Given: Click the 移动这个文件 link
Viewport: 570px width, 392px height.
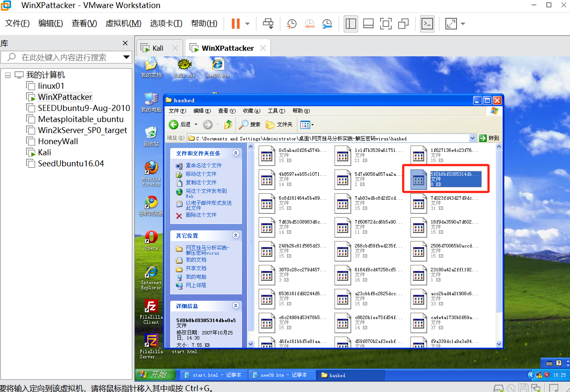Looking at the screenshot, I should (x=201, y=174).
